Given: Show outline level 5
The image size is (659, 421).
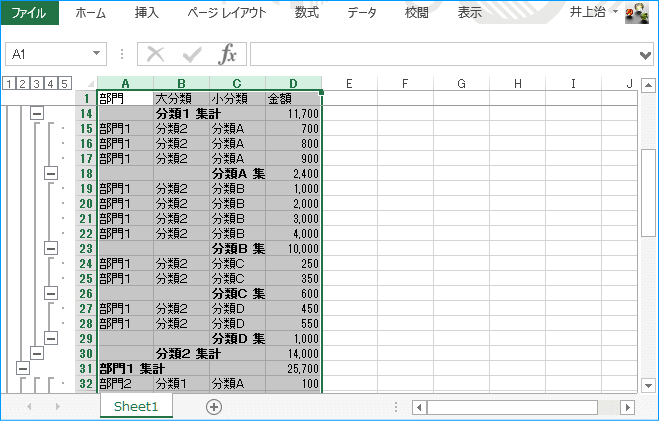Looking at the screenshot, I should click(x=64, y=83).
